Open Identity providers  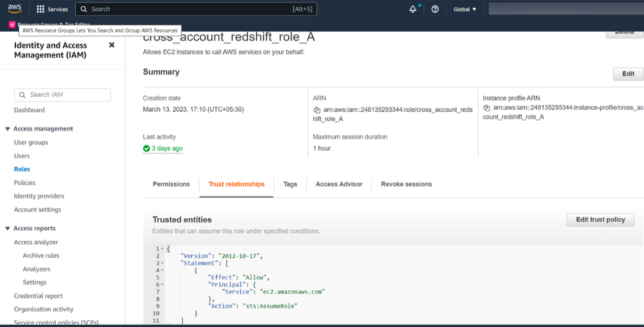point(39,197)
